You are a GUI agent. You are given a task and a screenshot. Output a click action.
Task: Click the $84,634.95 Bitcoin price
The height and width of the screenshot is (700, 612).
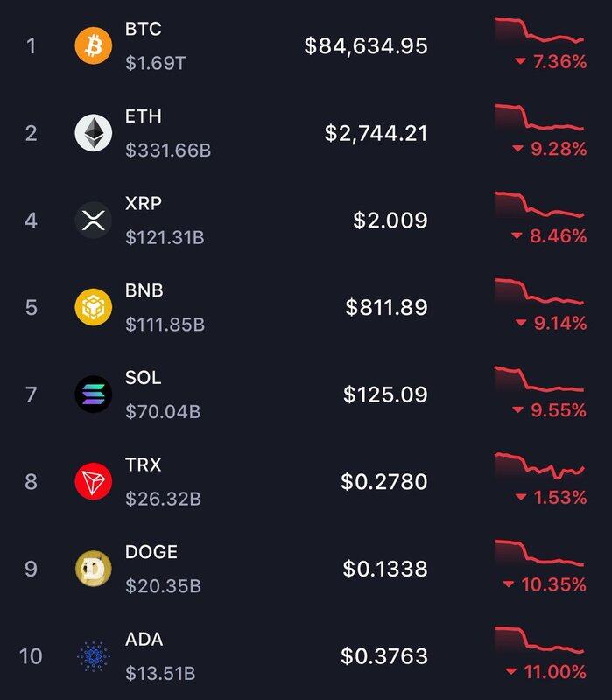(366, 45)
